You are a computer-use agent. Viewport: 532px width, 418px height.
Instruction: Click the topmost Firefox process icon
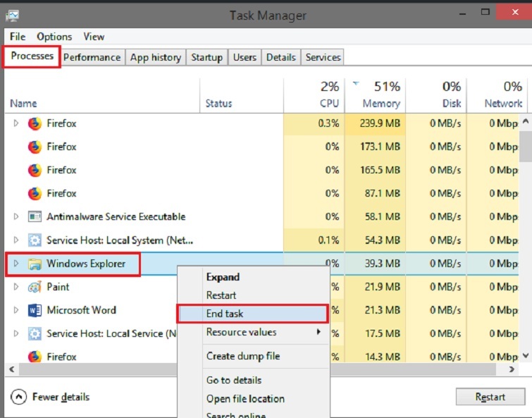tap(35, 124)
